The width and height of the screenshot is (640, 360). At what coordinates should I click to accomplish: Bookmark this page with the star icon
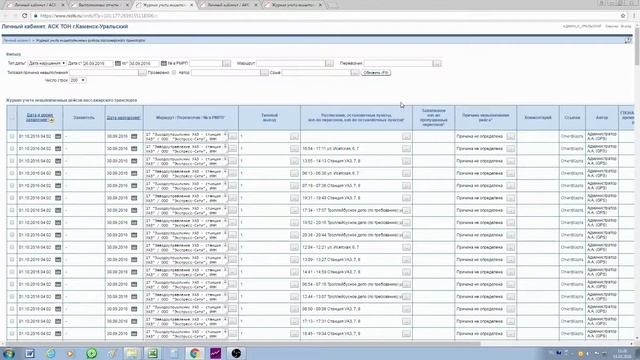(x=623, y=16)
